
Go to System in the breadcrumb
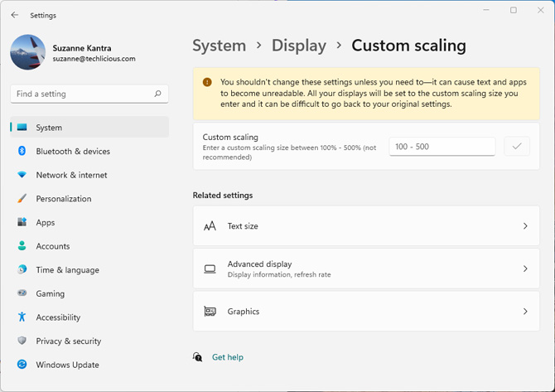pos(219,46)
